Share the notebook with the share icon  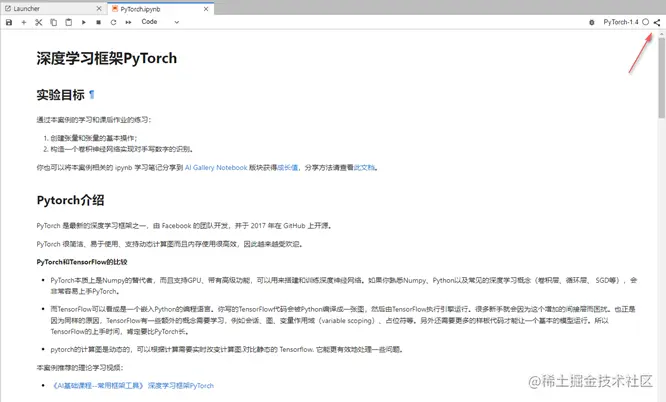[657, 23]
